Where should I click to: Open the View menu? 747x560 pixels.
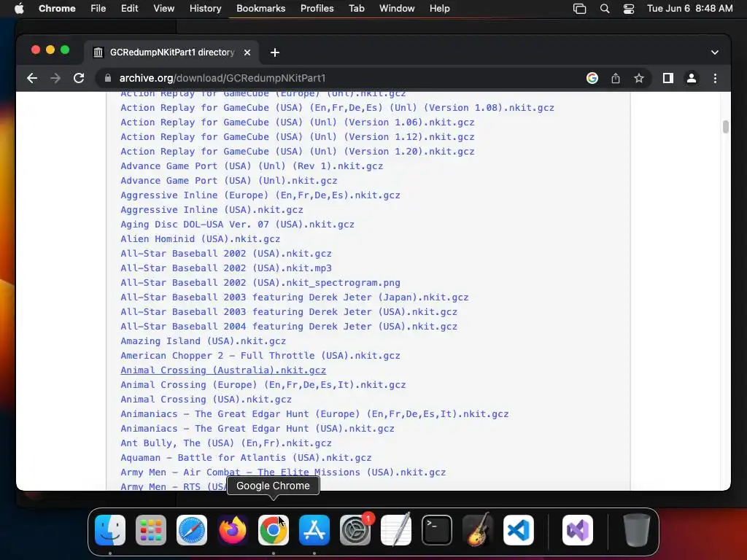[164, 9]
